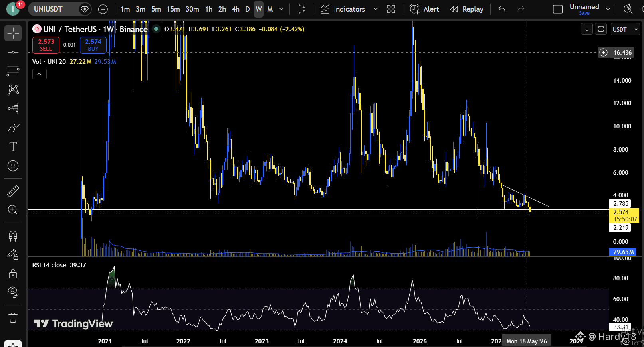This screenshot has height=347, width=644.
Task: Open the emoji and icons tool
Action: coord(13,166)
